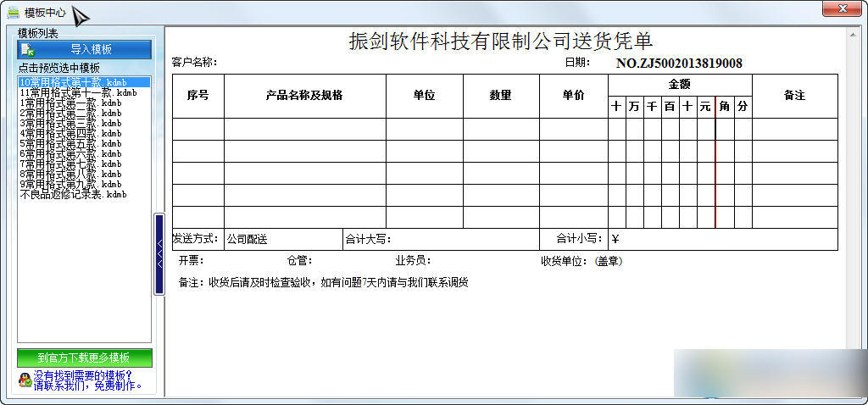Click the QQ contact icon at bottom left
The image size is (868, 405).
(x=25, y=380)
